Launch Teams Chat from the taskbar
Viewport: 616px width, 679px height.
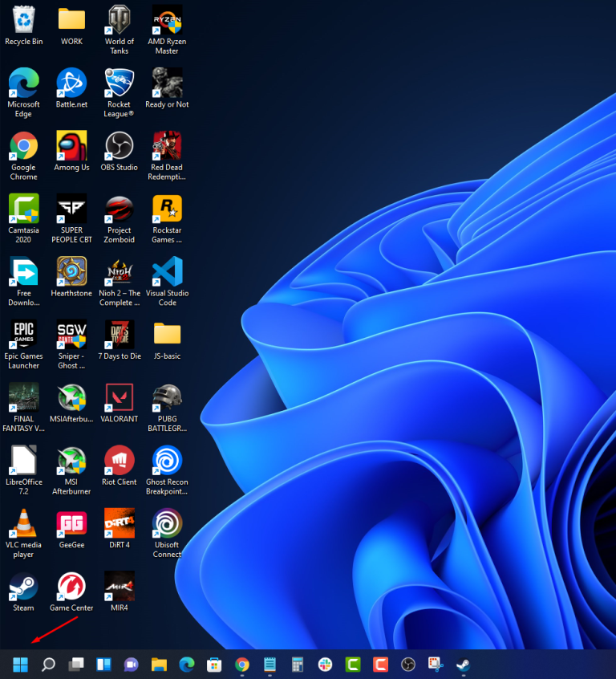[132, 664]
